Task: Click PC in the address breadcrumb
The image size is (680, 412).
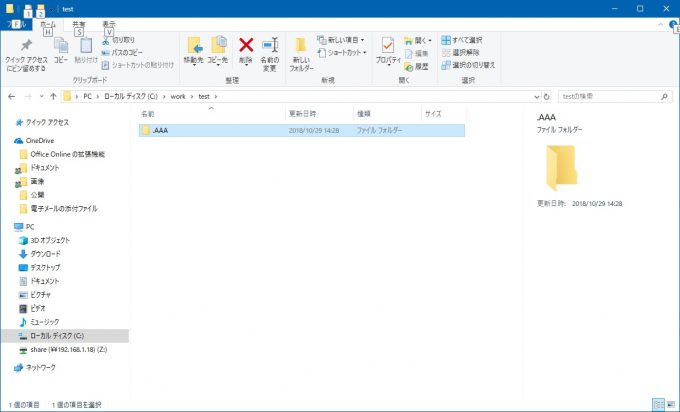Action: click(88, 96)
